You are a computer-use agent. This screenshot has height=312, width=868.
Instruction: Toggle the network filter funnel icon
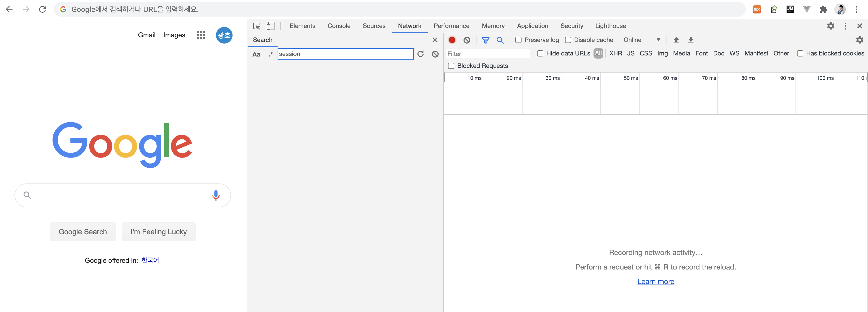485,40
